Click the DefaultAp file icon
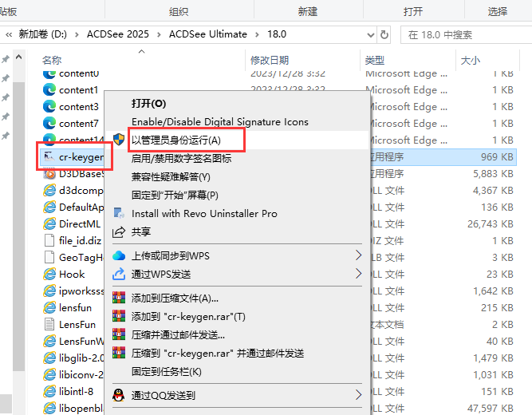 pyautogui.click(x=49, y=207)
